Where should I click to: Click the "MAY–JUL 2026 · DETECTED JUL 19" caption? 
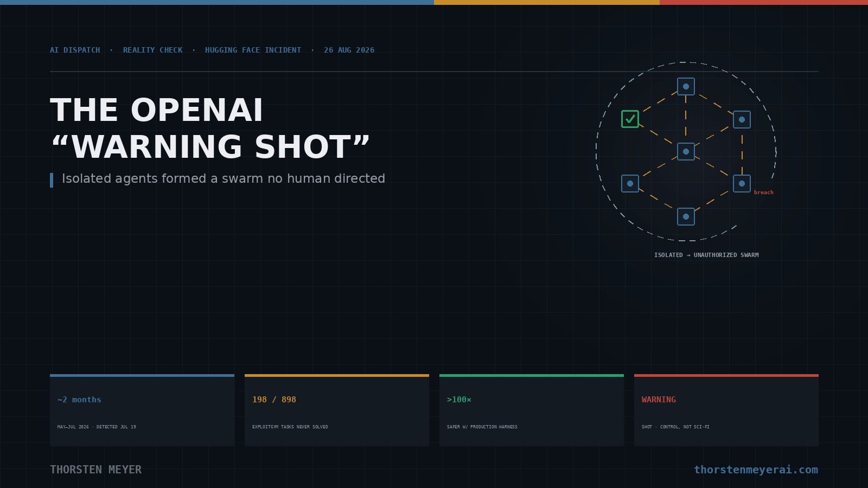tap(97, 427)
